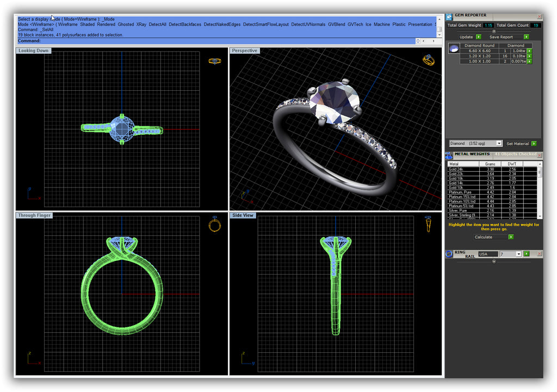
Task: Apply ring size with green arrow
Action: click(x=527, y=254)
